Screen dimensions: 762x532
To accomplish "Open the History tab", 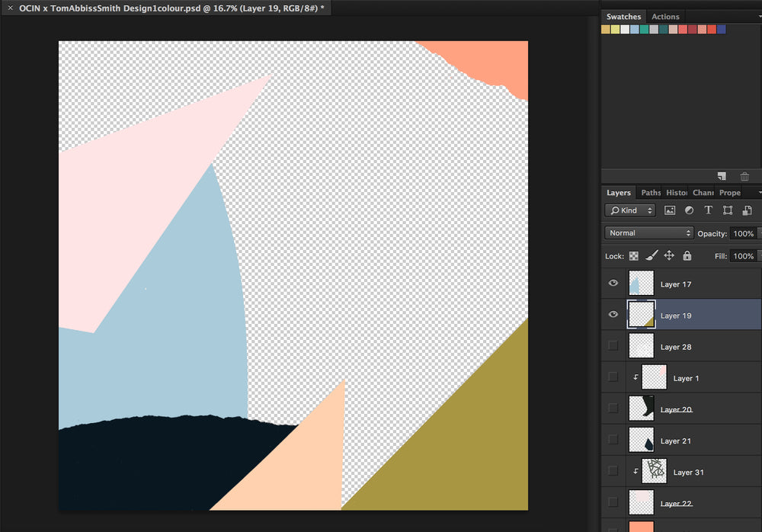I will (x=677, y=193).
